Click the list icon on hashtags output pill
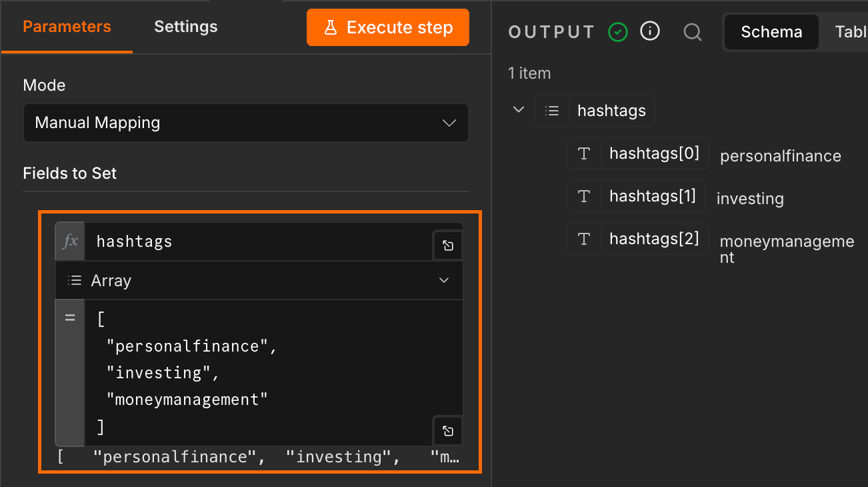The height and width of the screenshot is (487, 868). click(x=552, y=111)
